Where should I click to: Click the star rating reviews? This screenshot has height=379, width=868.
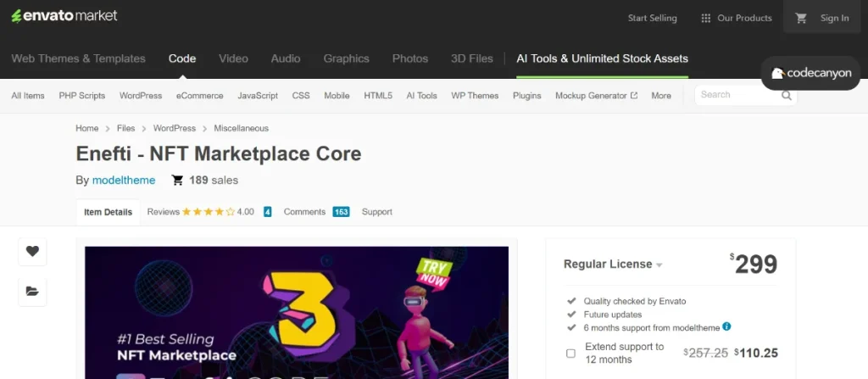209,212
